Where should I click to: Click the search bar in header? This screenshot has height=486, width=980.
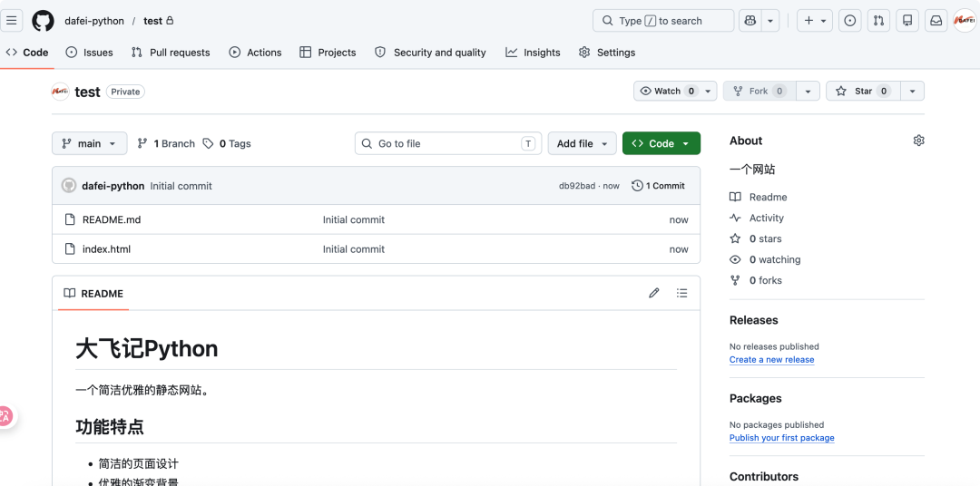663,21
